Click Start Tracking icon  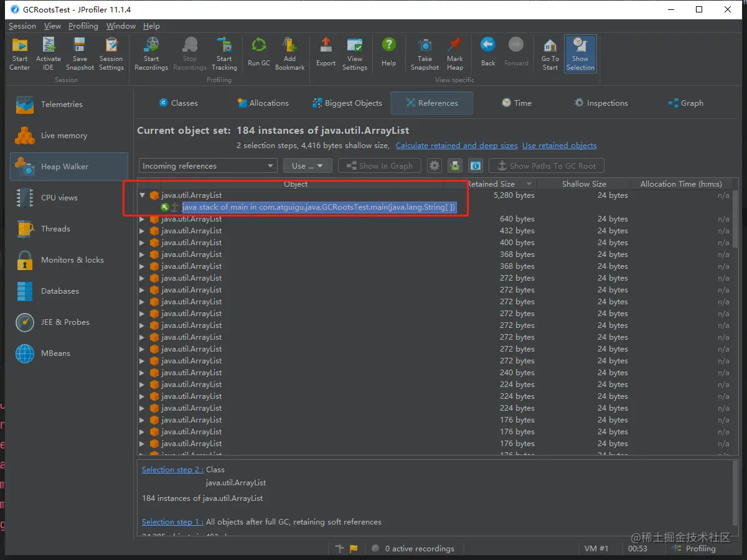[224, 54]
